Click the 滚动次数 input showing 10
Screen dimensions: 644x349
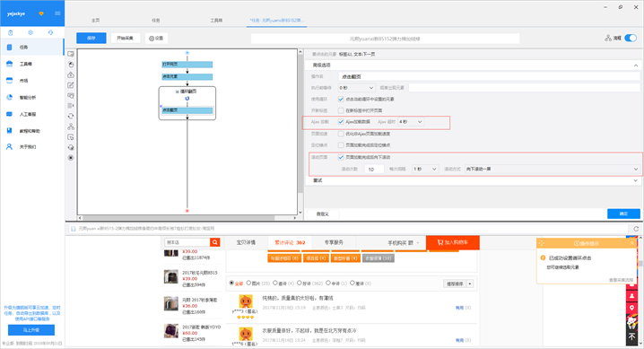(374, 170)
